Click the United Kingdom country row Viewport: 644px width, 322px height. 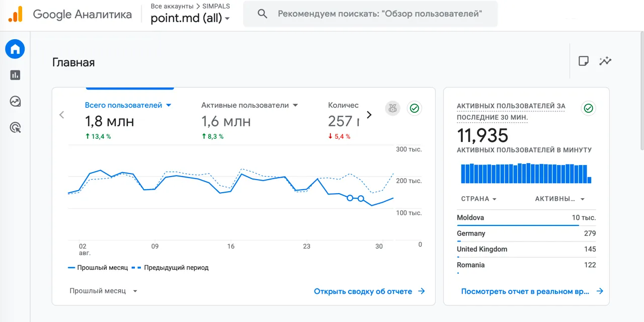click(x=526, y=250)
